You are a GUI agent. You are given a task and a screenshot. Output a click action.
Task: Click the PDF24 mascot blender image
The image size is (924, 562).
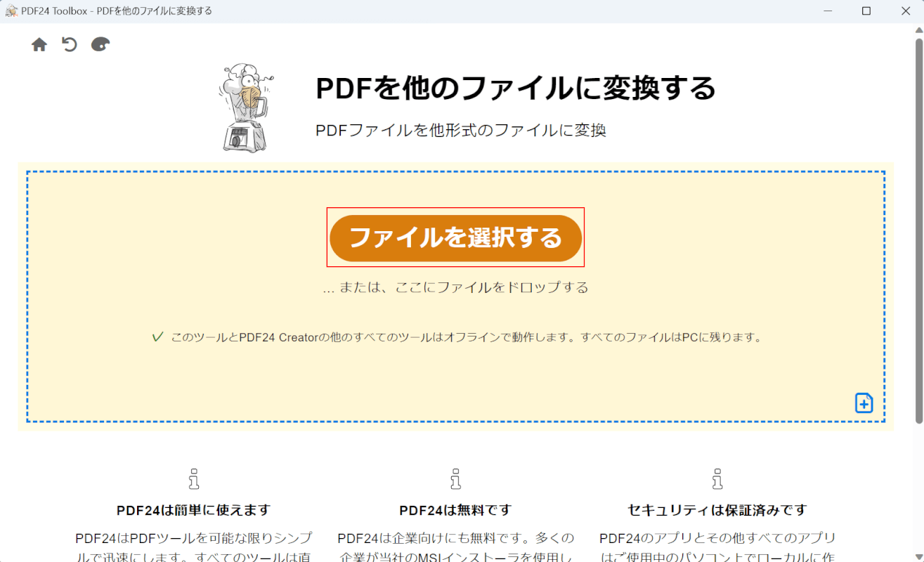[245, 107]
